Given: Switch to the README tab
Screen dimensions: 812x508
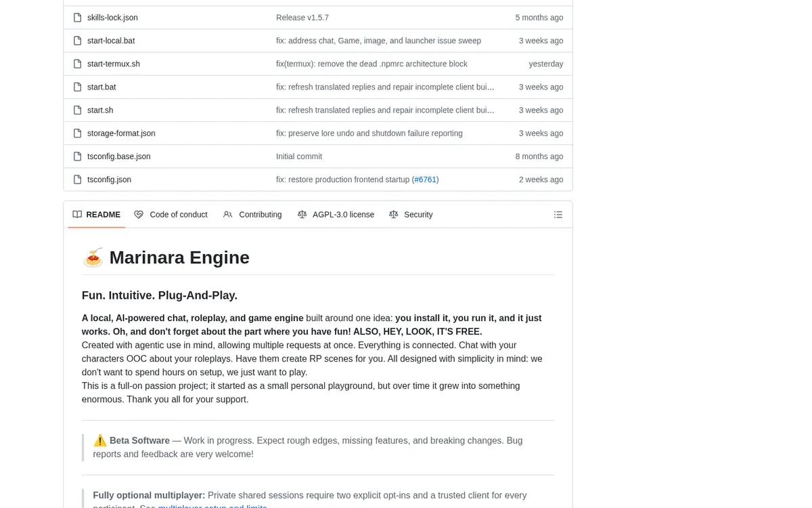Looking at the screenshot, I should [x=97, y=215].
